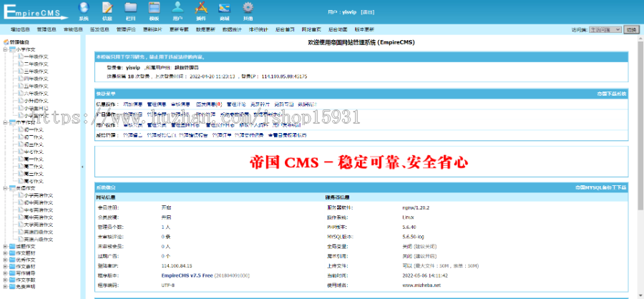The image size is (644, 299).
Task: Click the website domain www.mizheba.net value
Action: point(421,285)
